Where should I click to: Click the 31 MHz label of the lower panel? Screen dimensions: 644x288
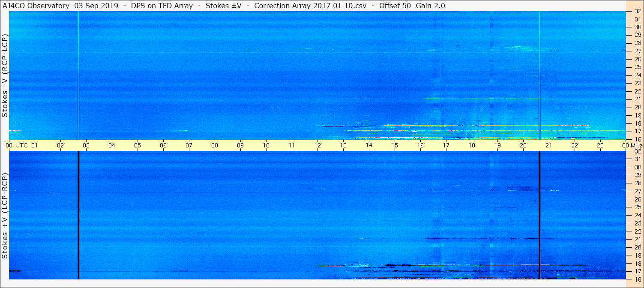[x=638, y=159]
